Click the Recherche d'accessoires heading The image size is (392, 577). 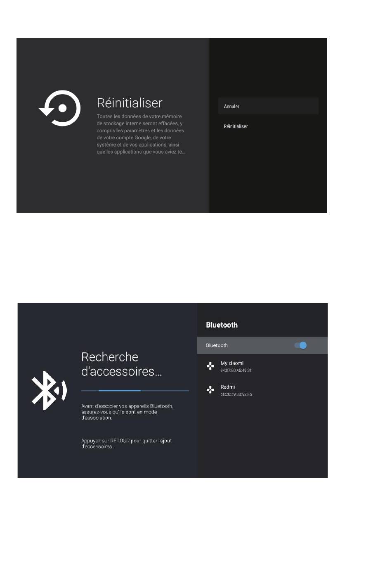122,364
